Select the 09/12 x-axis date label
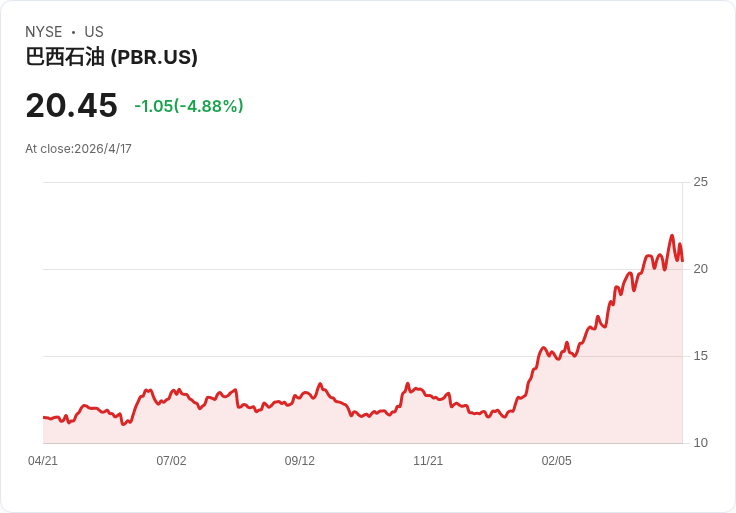This screenshot has height=513, width=736. click(299, 461)
